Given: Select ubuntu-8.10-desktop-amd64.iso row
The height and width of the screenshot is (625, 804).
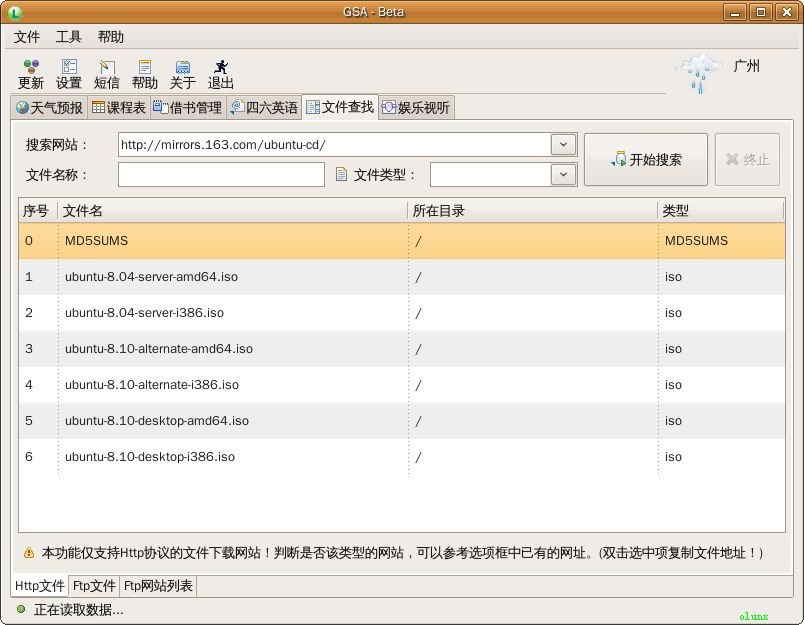Looking at the screenshot, I should tap(402, 420).
